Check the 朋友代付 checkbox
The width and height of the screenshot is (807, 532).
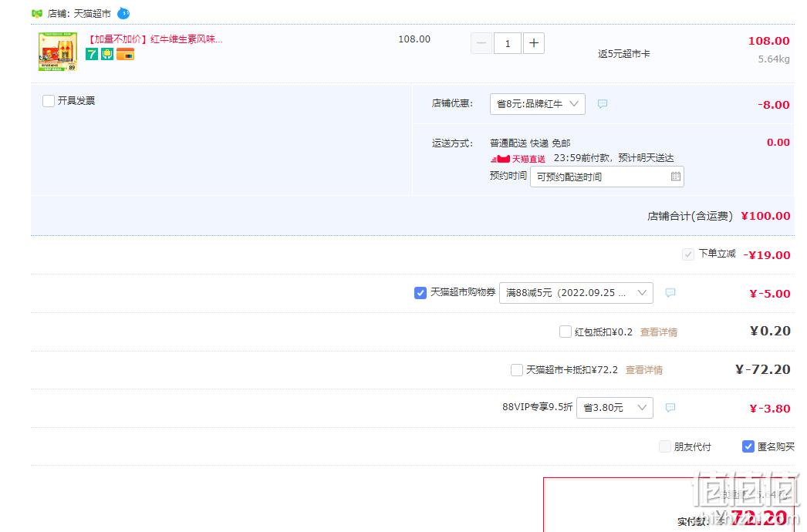pos(665,446)
